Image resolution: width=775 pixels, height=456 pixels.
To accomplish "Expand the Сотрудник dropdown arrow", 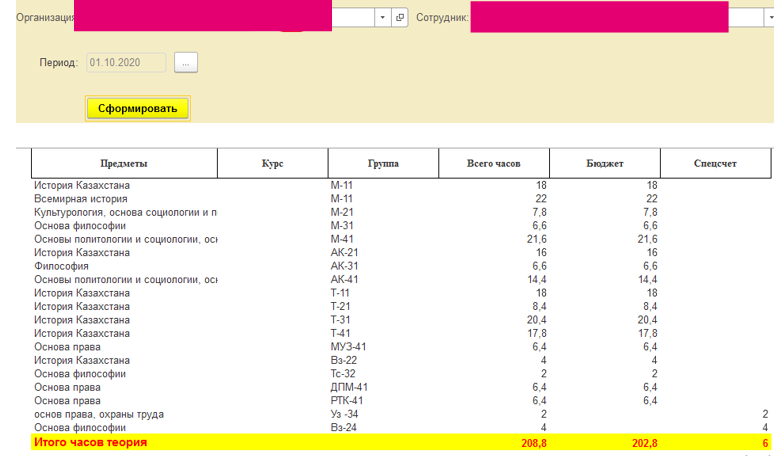I will (767, 18).
